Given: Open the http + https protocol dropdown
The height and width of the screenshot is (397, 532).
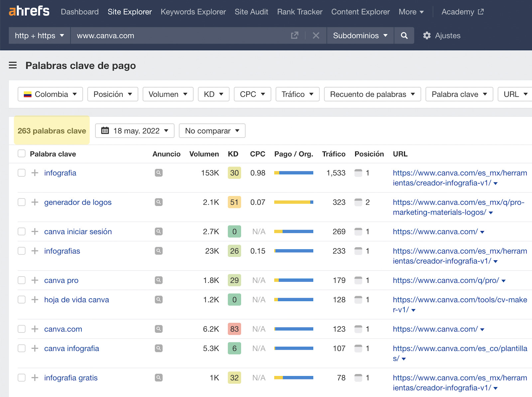Looking at the screenshot, I should click(x=40, y=36).
